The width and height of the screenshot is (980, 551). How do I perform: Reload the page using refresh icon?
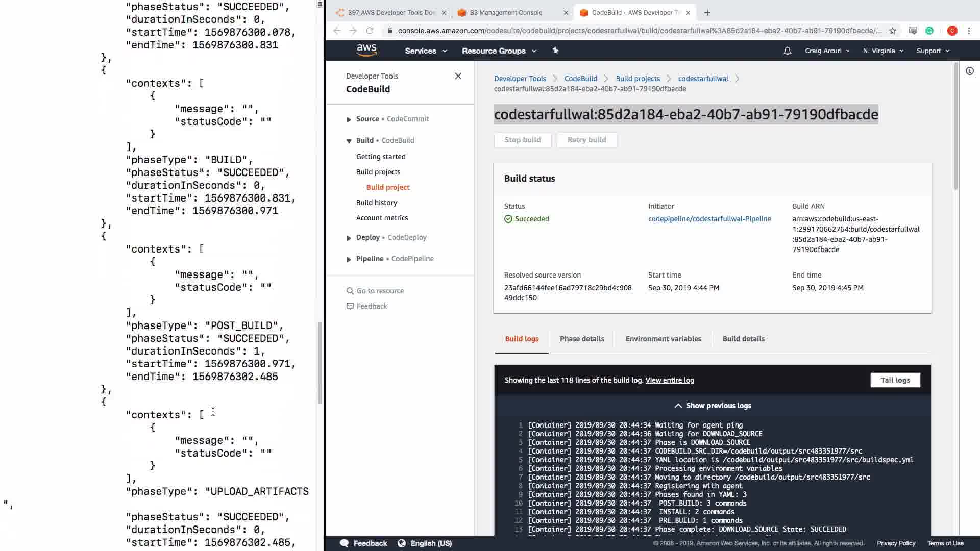coord(370,31)
